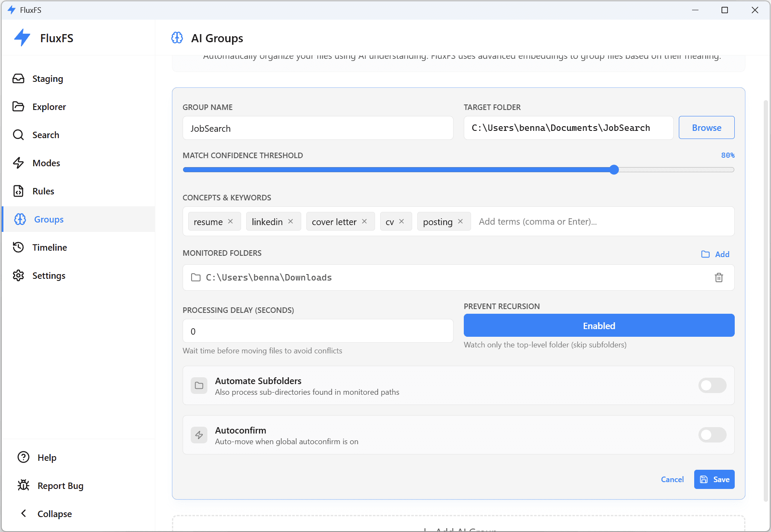Open the Modes section
This screenshot has width=771, height=532.
pyautogui.click(x=46, y=163)
